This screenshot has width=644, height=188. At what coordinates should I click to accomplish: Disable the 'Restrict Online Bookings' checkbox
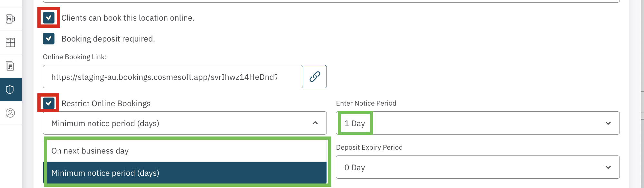click(49, 103)
